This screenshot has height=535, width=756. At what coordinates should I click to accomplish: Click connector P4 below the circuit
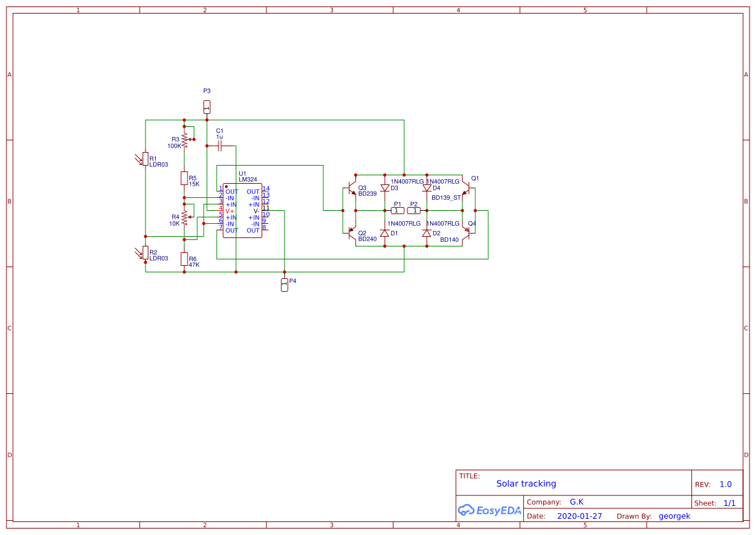(x=285, y=285)
